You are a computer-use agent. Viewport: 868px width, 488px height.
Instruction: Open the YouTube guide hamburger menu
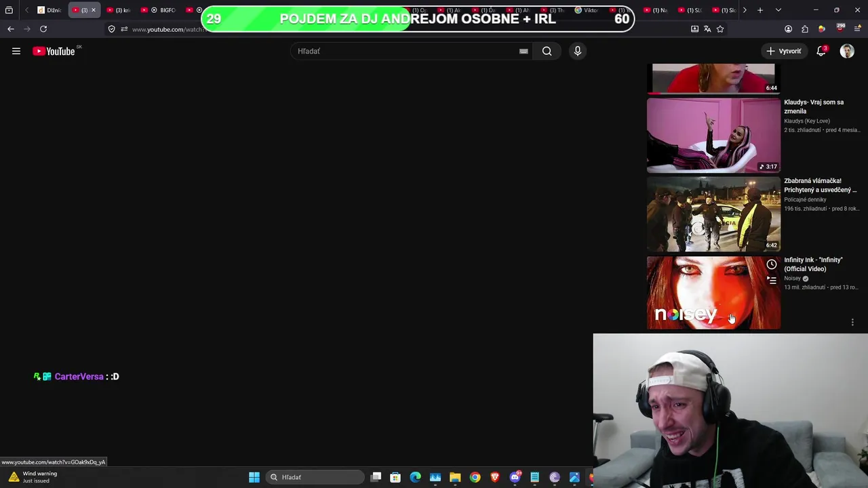[16, 51]
